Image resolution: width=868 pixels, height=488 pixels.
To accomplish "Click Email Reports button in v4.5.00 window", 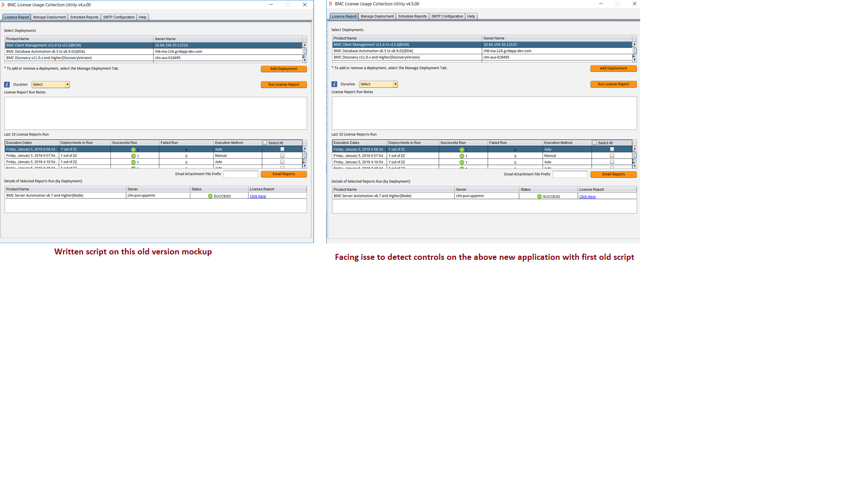I will [x=613, y=174].
